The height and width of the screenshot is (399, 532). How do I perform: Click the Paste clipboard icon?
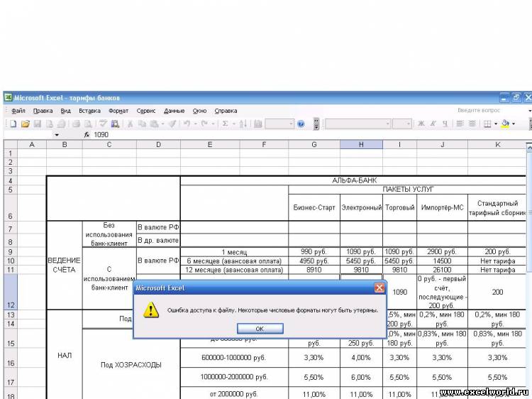tap(155, 124)
